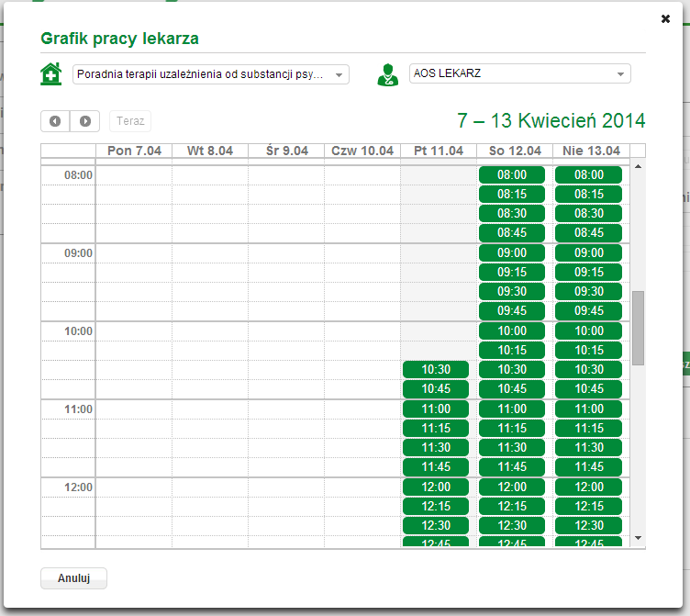The image size is (690, 616).
Task: Choose the 08:30 slot on Saturday 12.04
Action: 512,214
